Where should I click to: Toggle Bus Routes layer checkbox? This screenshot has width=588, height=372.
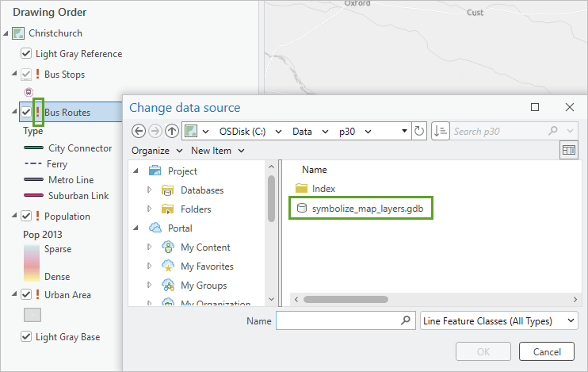[26, 112]
